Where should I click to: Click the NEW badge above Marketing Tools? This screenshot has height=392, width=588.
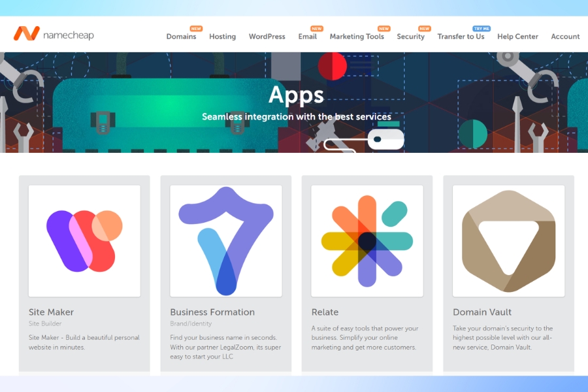(384, 29)
